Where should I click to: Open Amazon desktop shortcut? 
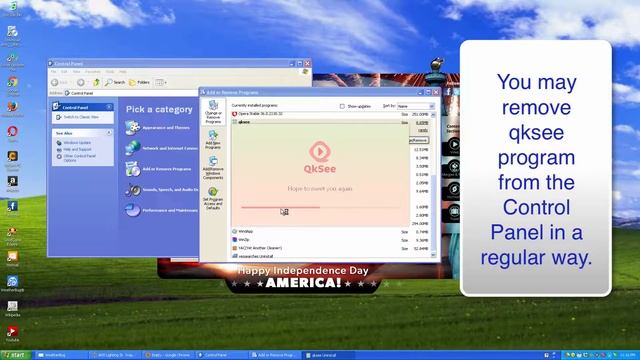point(13,182)
